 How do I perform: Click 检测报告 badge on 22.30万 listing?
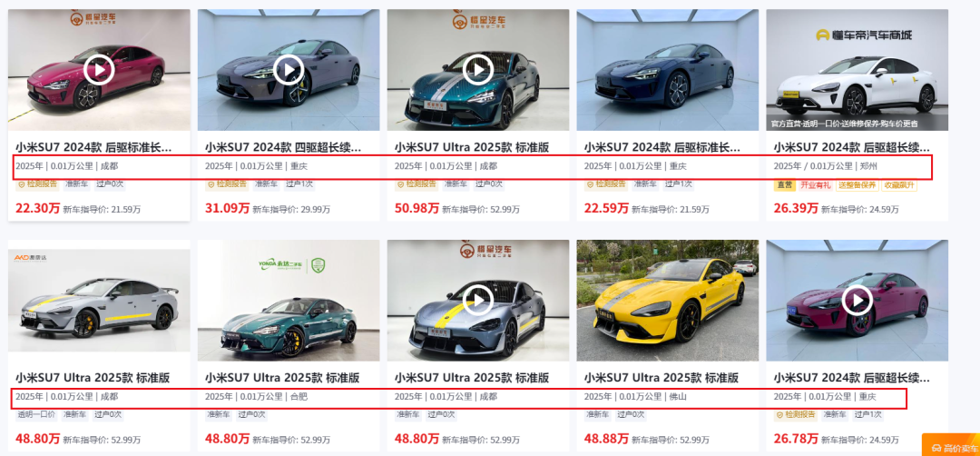tap(37, 184)
